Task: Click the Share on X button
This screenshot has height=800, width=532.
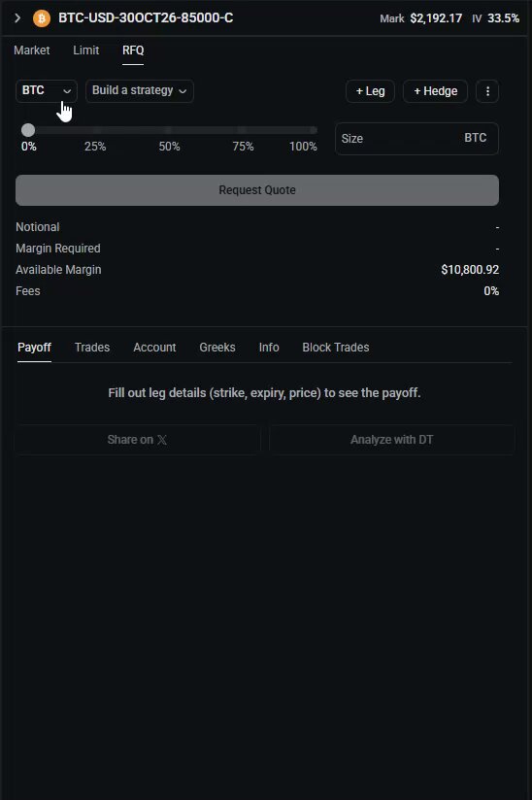Action: [x=137, y=440]
